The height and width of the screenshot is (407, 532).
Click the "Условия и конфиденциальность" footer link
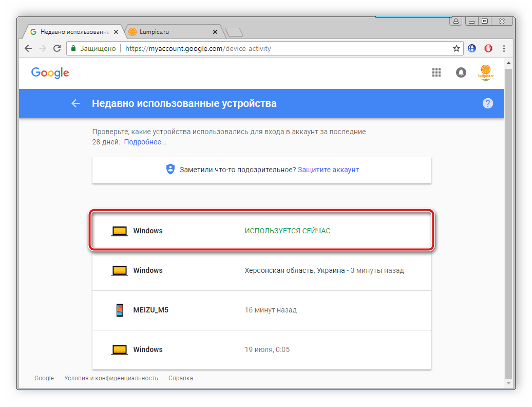tap(111, 378)
